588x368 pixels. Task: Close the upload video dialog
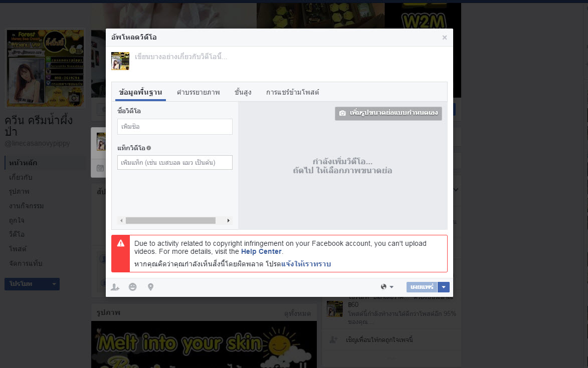click(444, 38)
